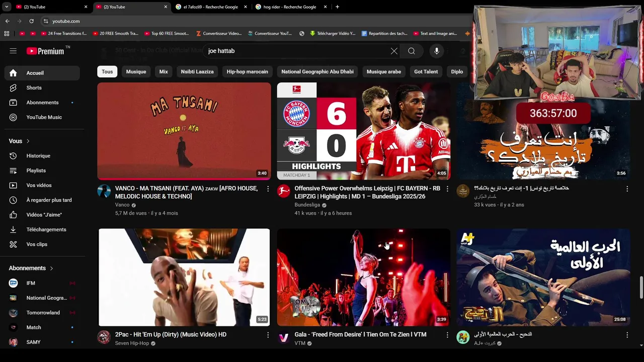Switch to el 7afozli9 Google tab
This screenshot has width=644, height=362.
pyautogui.click(x=210, y=7)
